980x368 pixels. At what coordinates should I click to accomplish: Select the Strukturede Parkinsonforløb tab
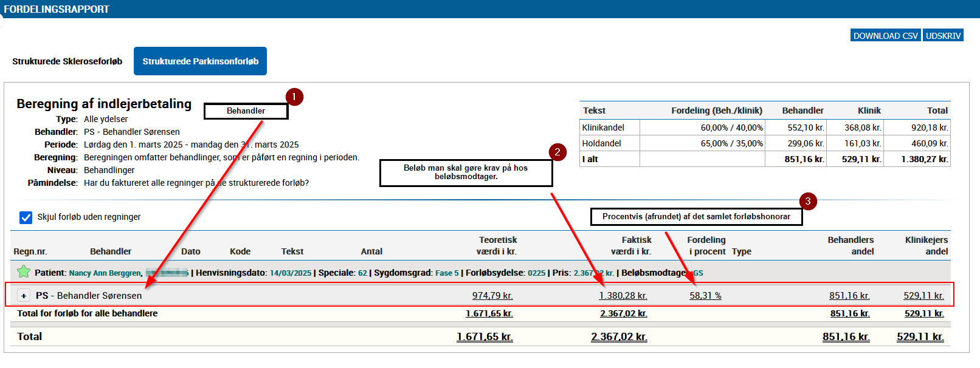(200, 61)
